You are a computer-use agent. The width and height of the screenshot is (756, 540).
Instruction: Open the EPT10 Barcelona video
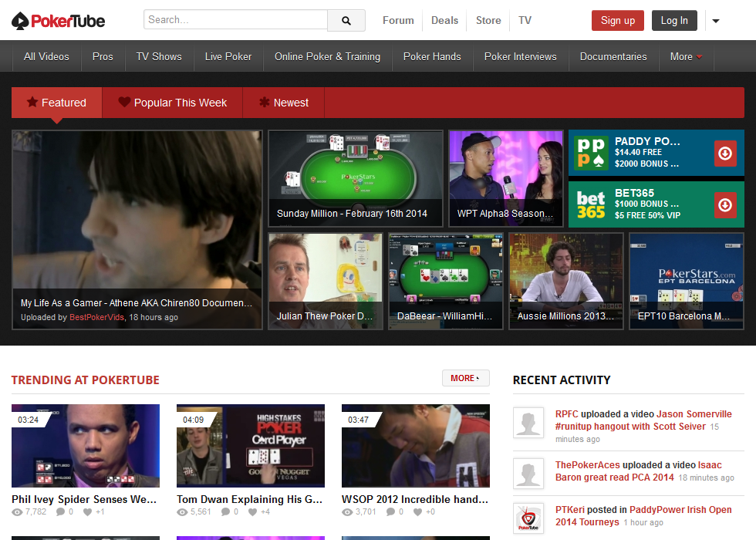click(687, 281)
